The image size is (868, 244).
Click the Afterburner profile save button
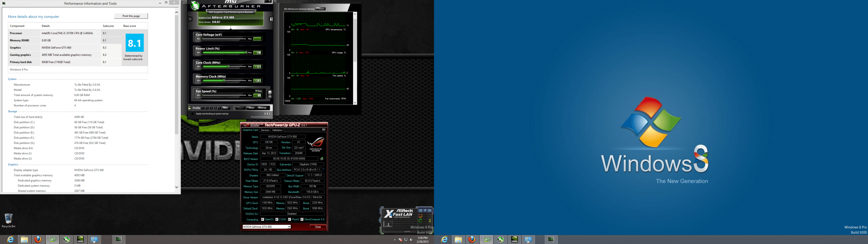click(226, 108)
